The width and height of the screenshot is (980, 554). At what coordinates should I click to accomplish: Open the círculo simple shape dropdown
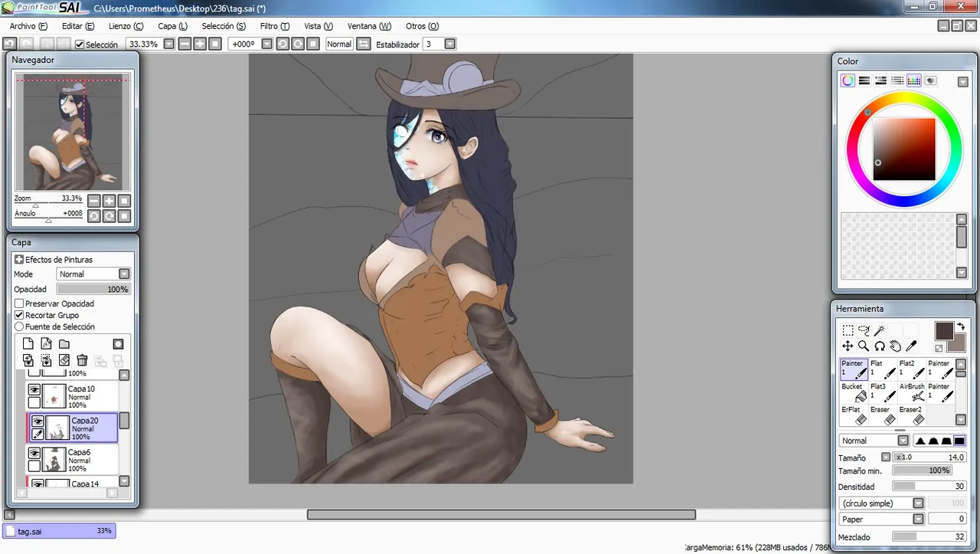pos(918,503)
